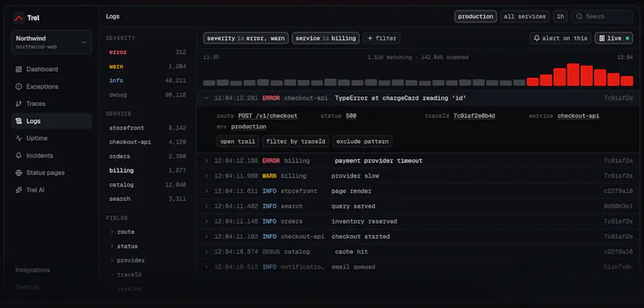This screenshot has height=308, width=644.
Task: Open the Dashboard icon in sidebar
Action: coord(19,69)
